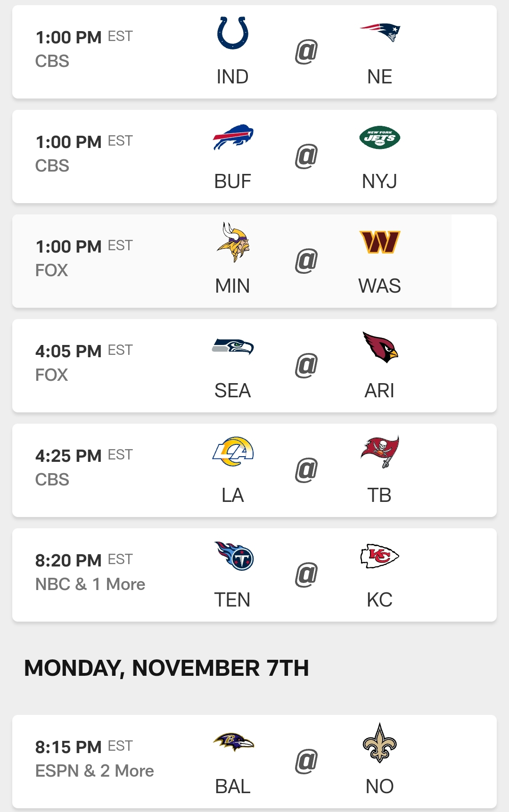Tap the New Orleans Saints fleur-de-lis

point(380,743)
